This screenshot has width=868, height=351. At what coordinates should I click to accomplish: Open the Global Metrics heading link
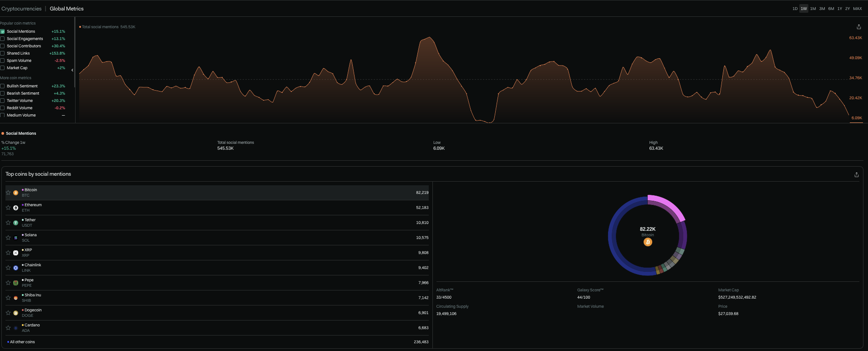click(66, 9)
